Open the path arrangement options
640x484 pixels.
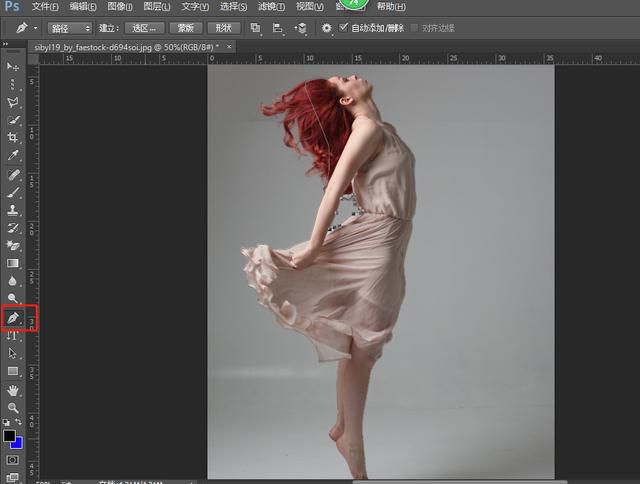[x=301, y=28]
